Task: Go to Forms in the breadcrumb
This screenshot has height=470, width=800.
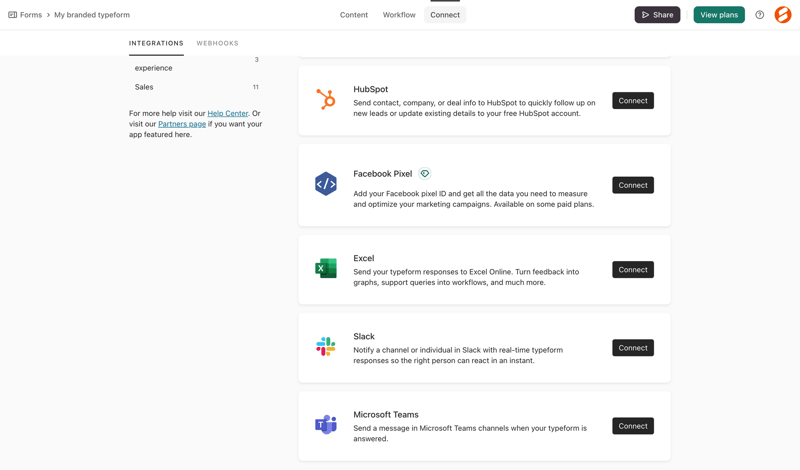Action: click(x=31, y=15)
